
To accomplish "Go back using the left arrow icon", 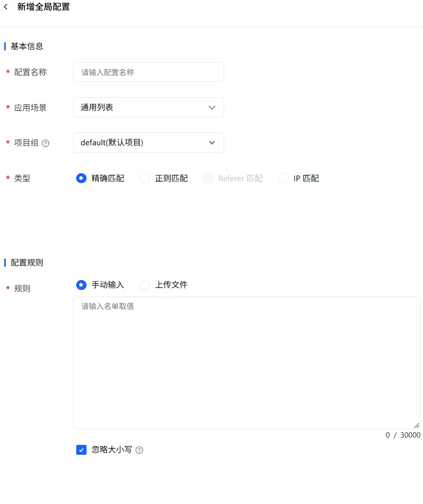I will click(x=6, y=7).
